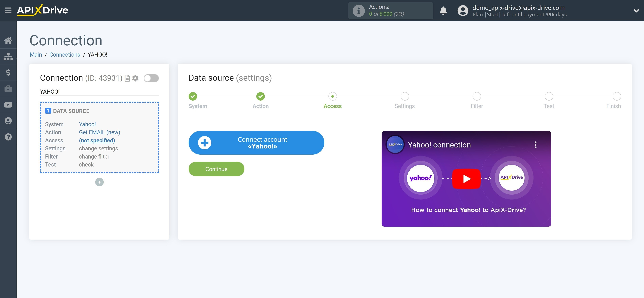The image size is (644, 298).
Task: Open the connections sitemap icon in sidebar
Action: (x=8, y=57)
